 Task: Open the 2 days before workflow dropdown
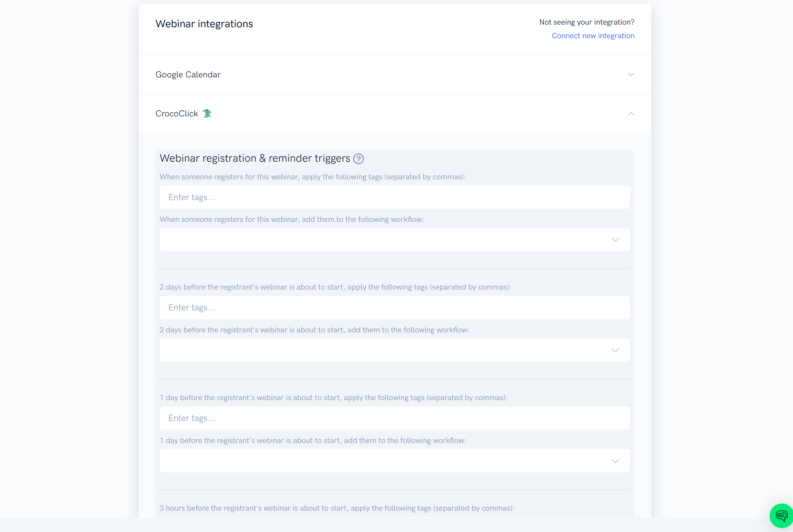tap(395, 350)
